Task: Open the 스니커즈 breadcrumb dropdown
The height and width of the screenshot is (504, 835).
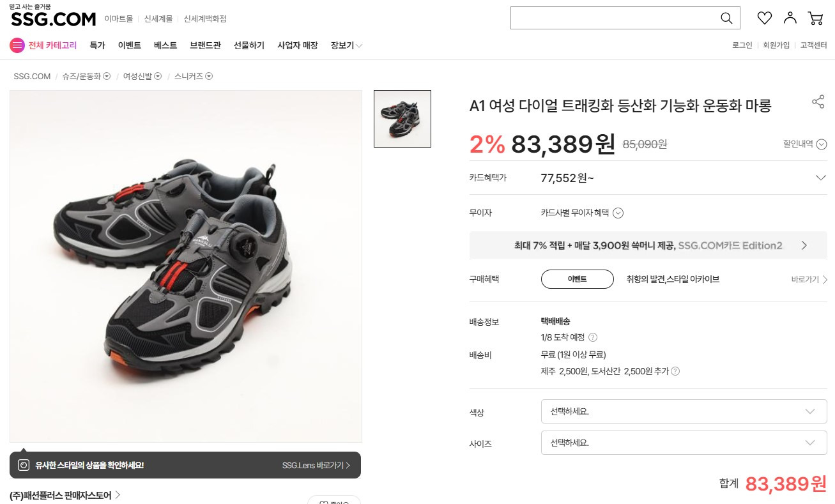Action: pos(209,77)
